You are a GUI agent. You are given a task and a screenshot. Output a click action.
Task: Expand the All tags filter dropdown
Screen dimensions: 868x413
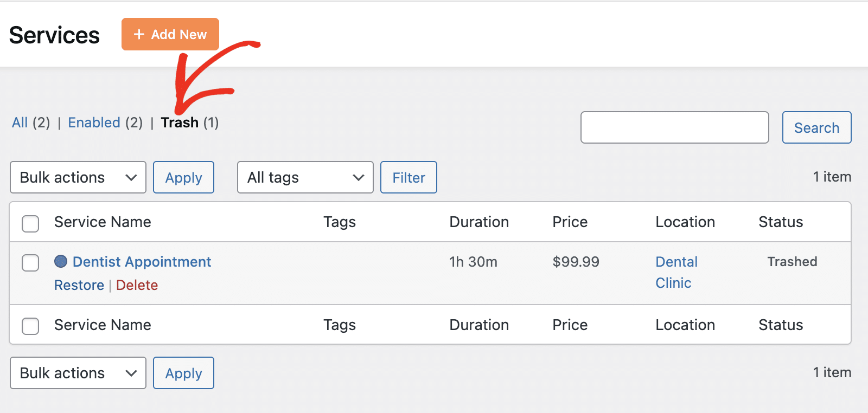(x=305, y=177)
